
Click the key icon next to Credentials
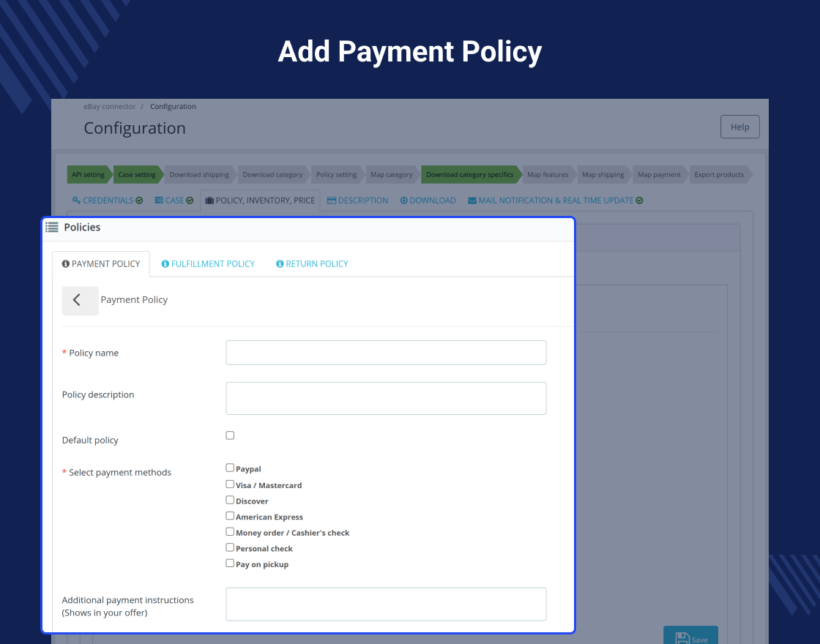[x=76, y=201]
